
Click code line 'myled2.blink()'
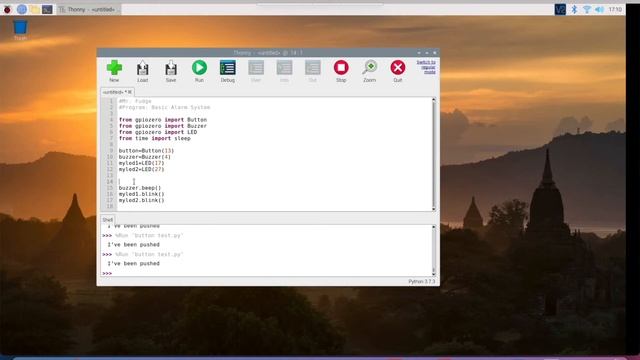pos(142,200)
